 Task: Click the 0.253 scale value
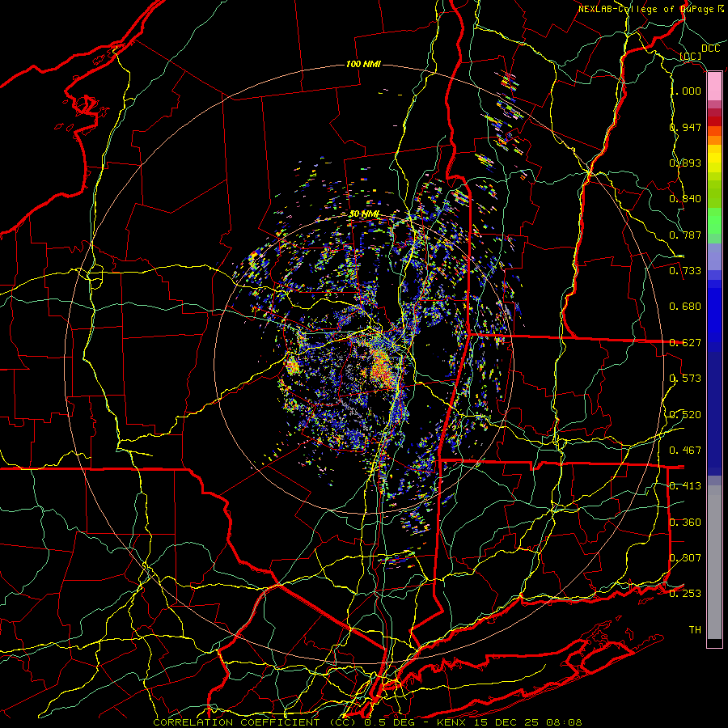[x=685, y=594]
